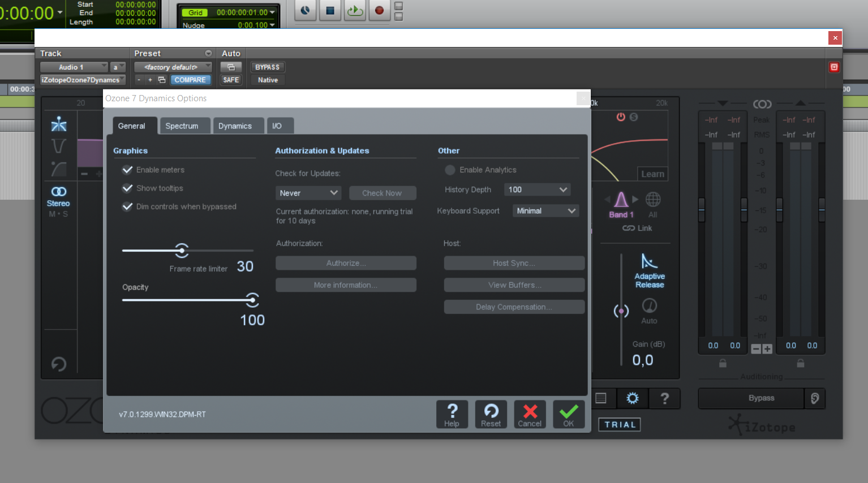The width and height of the screenshot is (868, 483).
Task: Open the Grid value dropdown arrow
Action: [x=272, y=12]
